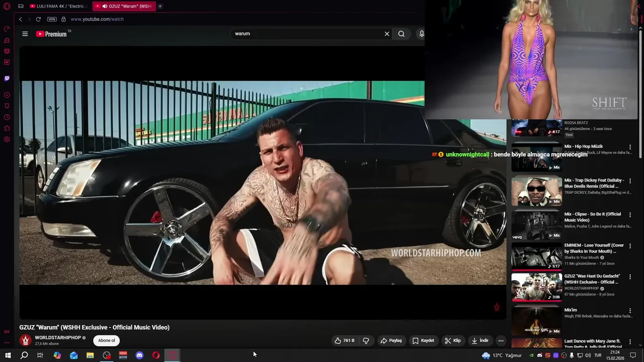Viewport: 644px width, 362px height.
Task: Open Extensions cube icon in sidebar
Action: tap(7, 128)
